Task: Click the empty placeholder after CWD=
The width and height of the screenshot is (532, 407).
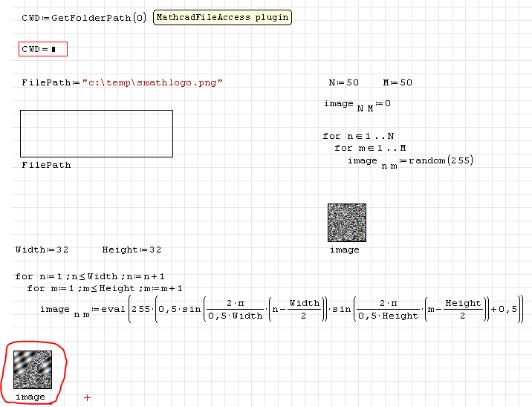Action: pos(53,50)
